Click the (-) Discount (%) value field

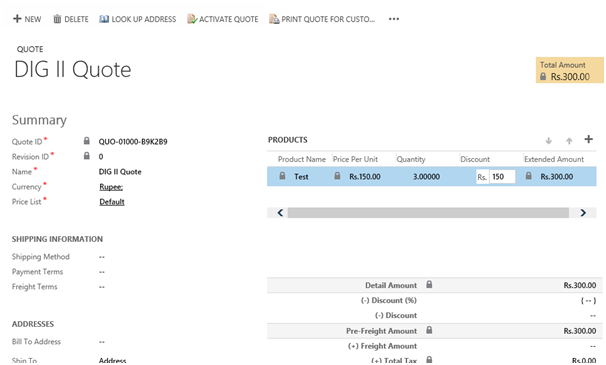[588, 300]
